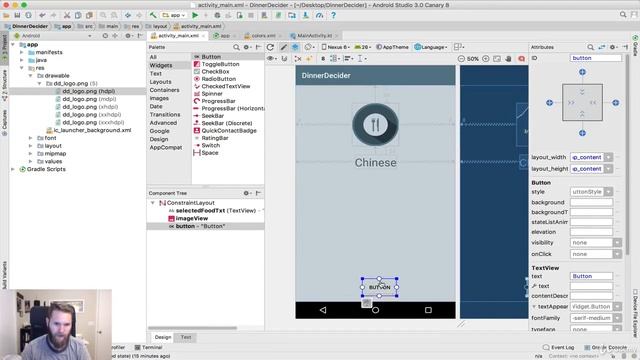Open Palette settings gear icon
Screen dimensions: 640x360
(x=247, y=47)
